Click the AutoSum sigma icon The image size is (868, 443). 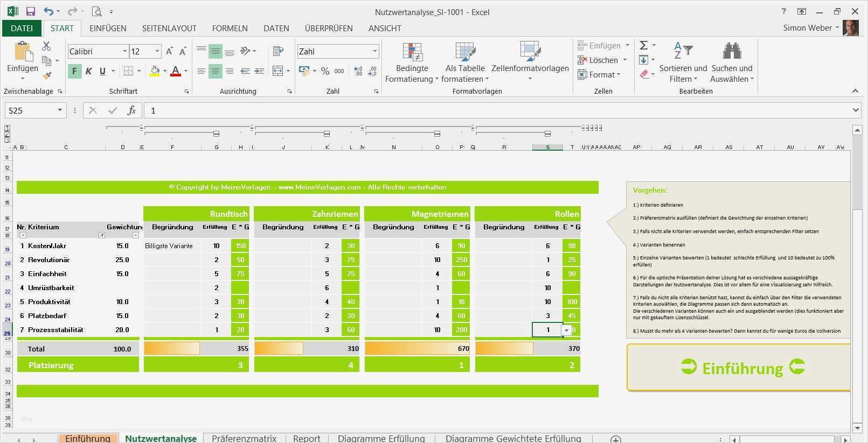tap(643, 46)
